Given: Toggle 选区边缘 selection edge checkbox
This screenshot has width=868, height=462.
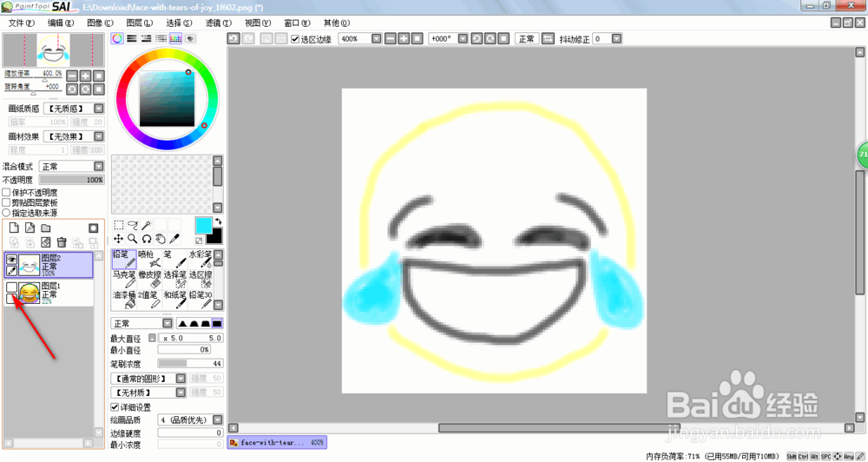Looking at the screenshot, I should point(295,39).
